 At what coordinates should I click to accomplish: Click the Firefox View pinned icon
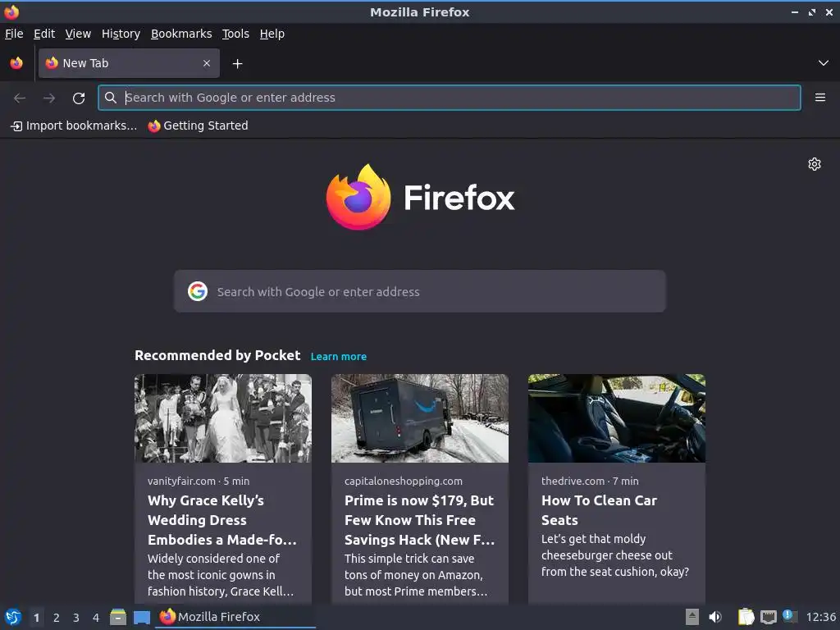[16, 63]
